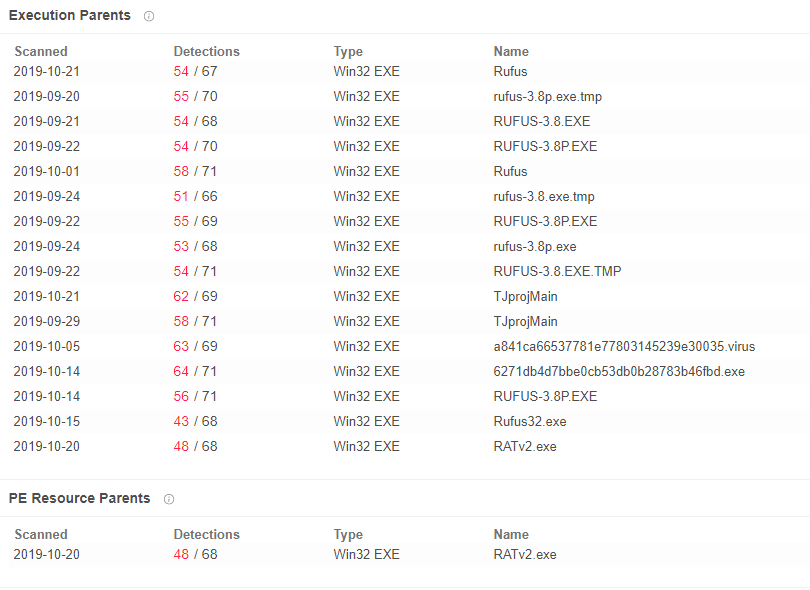This screenshot has height=590, width=810.
Task: Open RUFUS-3.8P.EXE with 54 / 70 detections
Action: [x=546, y=146]
